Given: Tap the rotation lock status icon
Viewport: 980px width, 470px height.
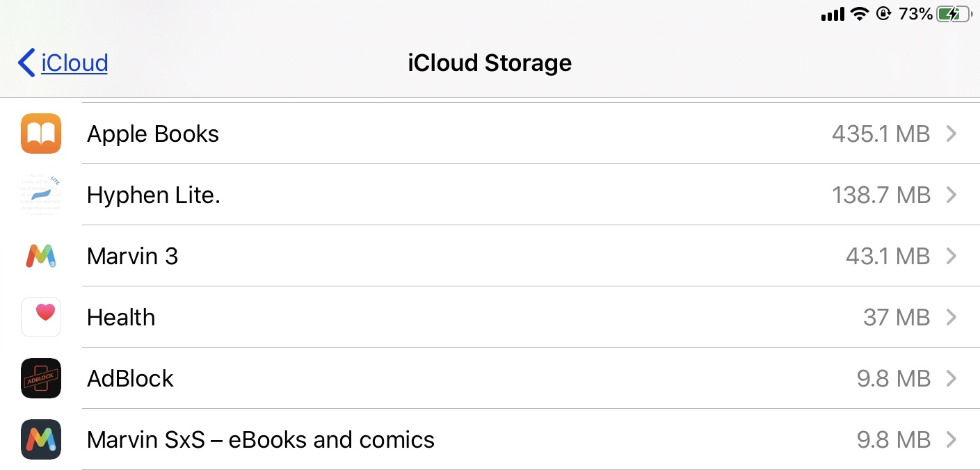Looking at the screenshot, I should 883,14.
